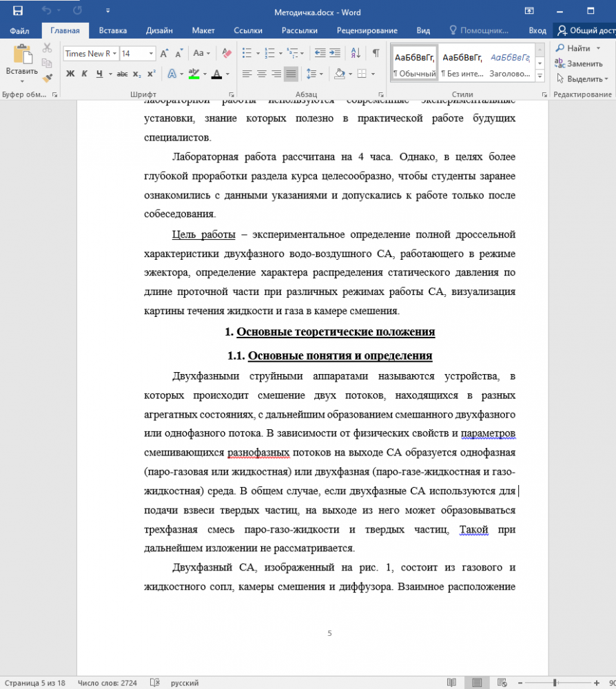Toggle justified text alignment

point(291,74)
